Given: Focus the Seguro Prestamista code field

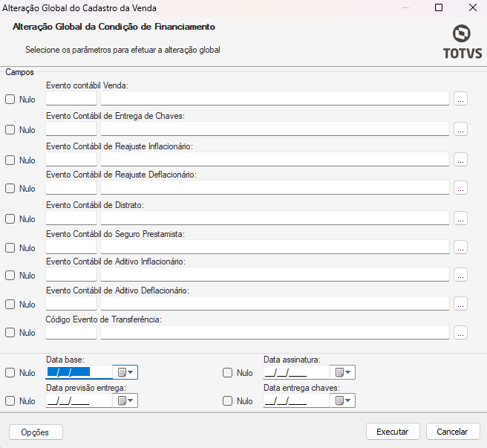Looking at the screenshot, I should point(71,247).
